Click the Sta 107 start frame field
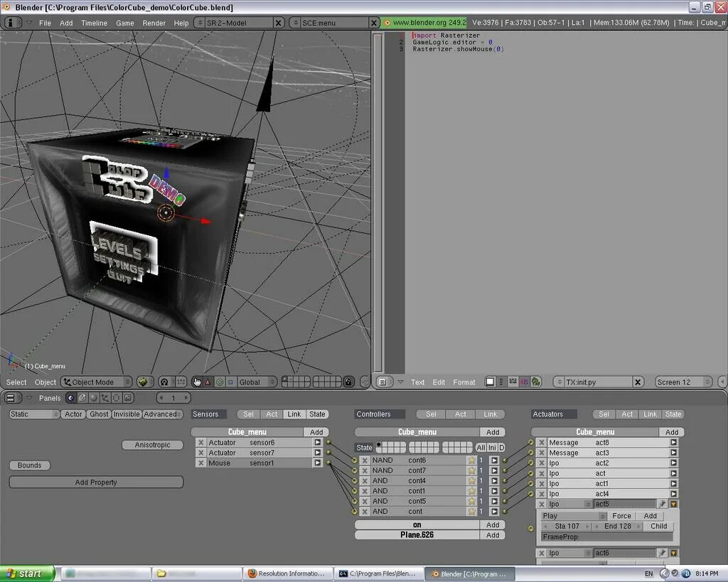 tap(567, 526)
